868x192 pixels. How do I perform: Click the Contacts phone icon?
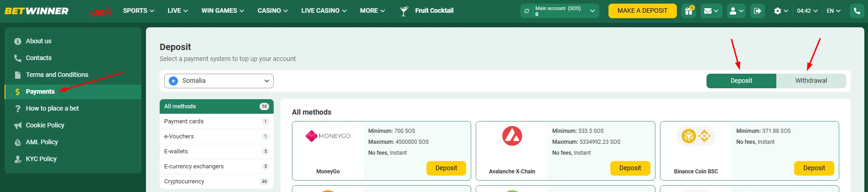coord(18,58)
